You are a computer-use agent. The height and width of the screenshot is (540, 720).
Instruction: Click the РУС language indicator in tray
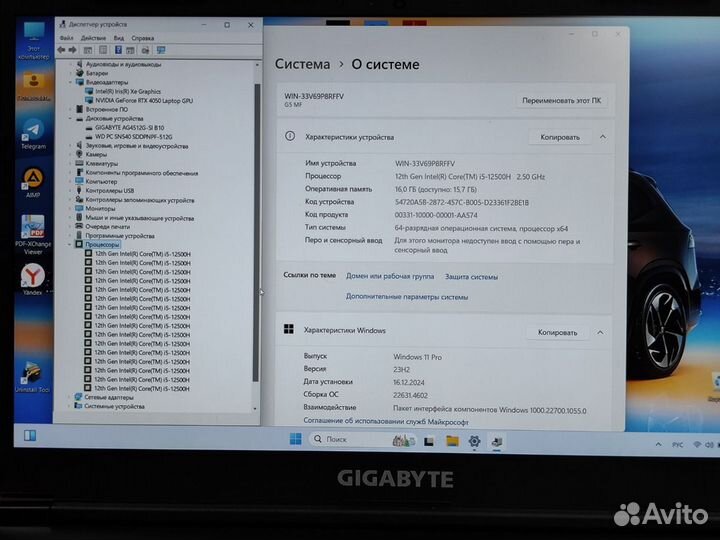click(x=677, y=444)
